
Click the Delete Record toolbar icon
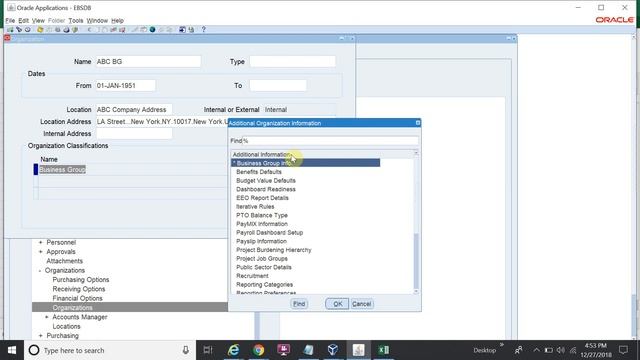click(x=122, y=29)
